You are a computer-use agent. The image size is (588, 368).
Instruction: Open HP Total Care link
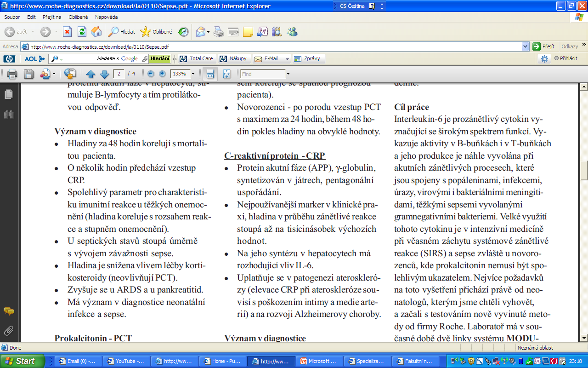197,59
